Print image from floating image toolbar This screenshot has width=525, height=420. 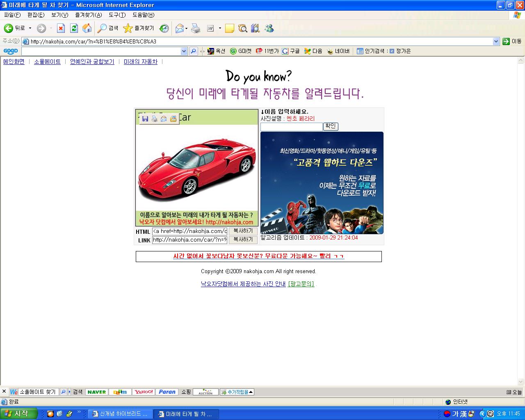pyautogui.click(x=154, y=119)
